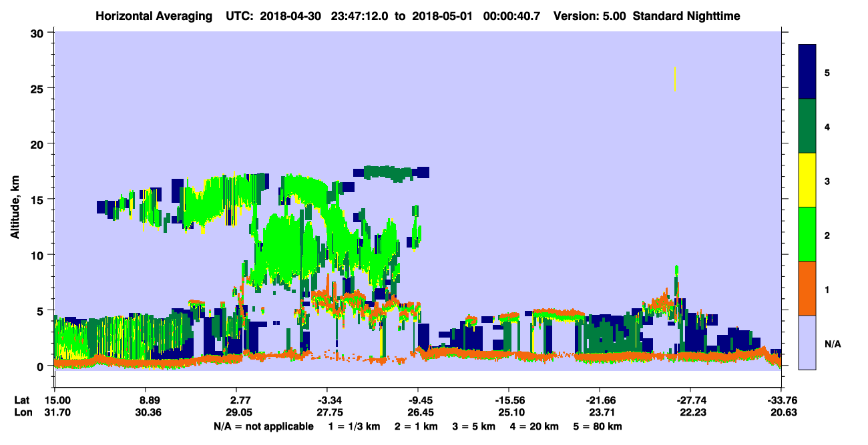Click the bright green color bar segment labeled 2

coord(807,234)
